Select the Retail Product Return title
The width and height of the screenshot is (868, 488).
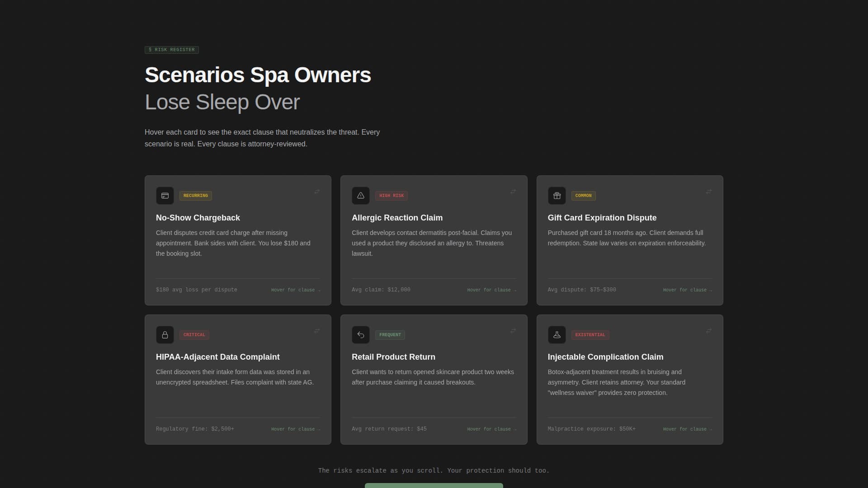point(393,357)
